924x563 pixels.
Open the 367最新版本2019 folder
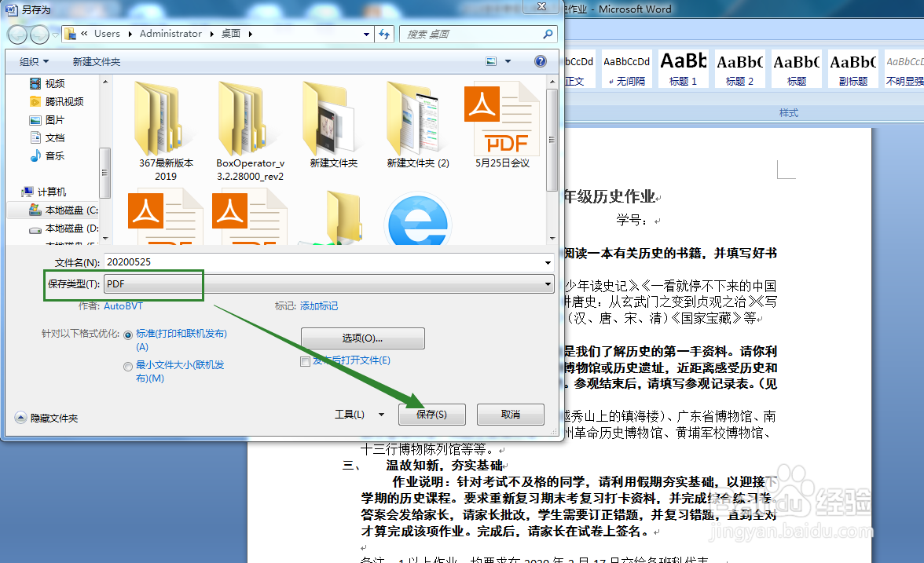[x=166, y=132]
